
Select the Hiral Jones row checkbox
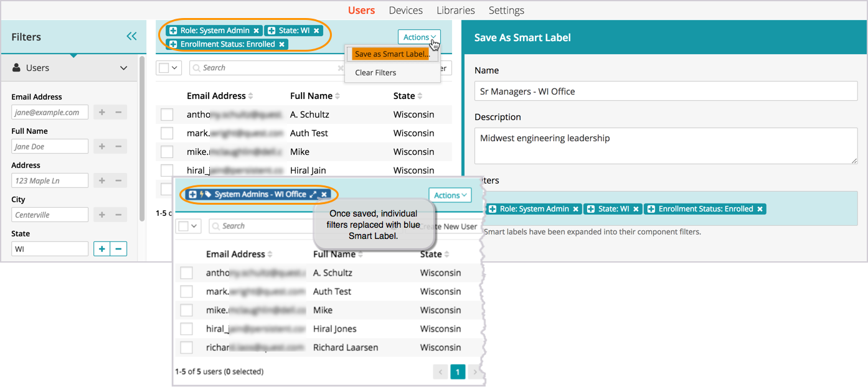[x=186, y=329]
